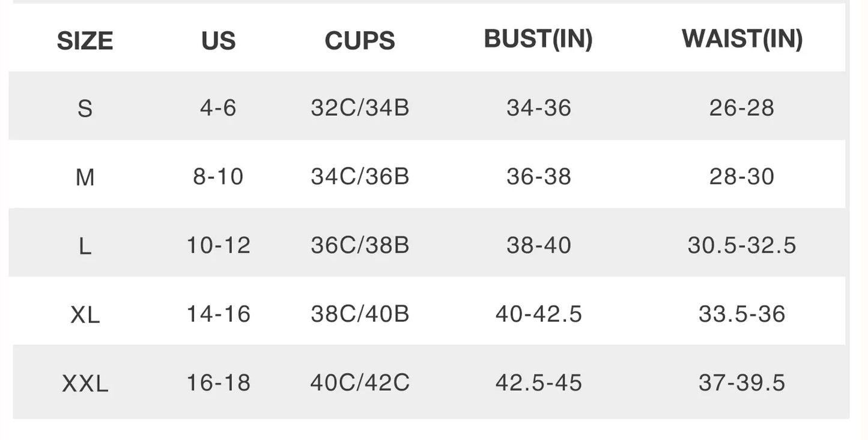Viewport: 868px width, 440px height.
Task: Select the L size cell
Action: [85, 246]
